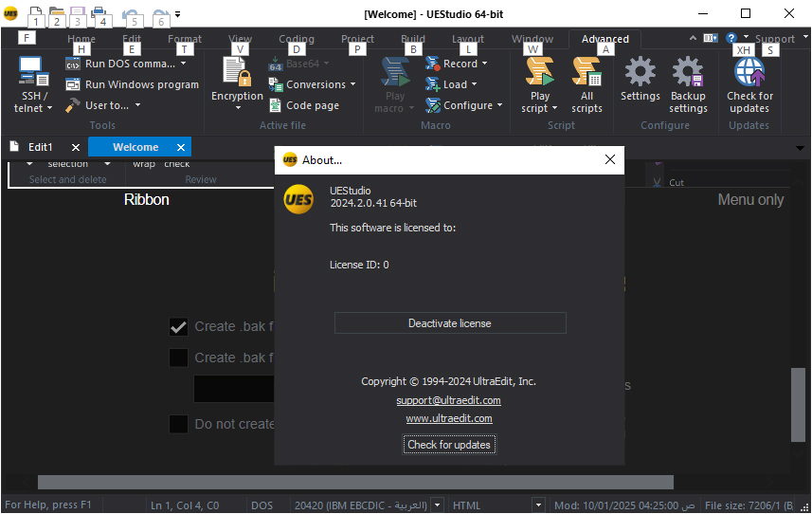Click the Undo quick access icon
812x514 pixels.
130,14
